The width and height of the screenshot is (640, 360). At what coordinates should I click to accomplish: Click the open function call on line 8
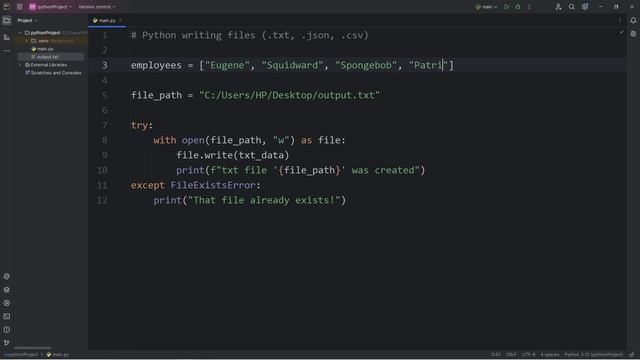pos(193,140)
